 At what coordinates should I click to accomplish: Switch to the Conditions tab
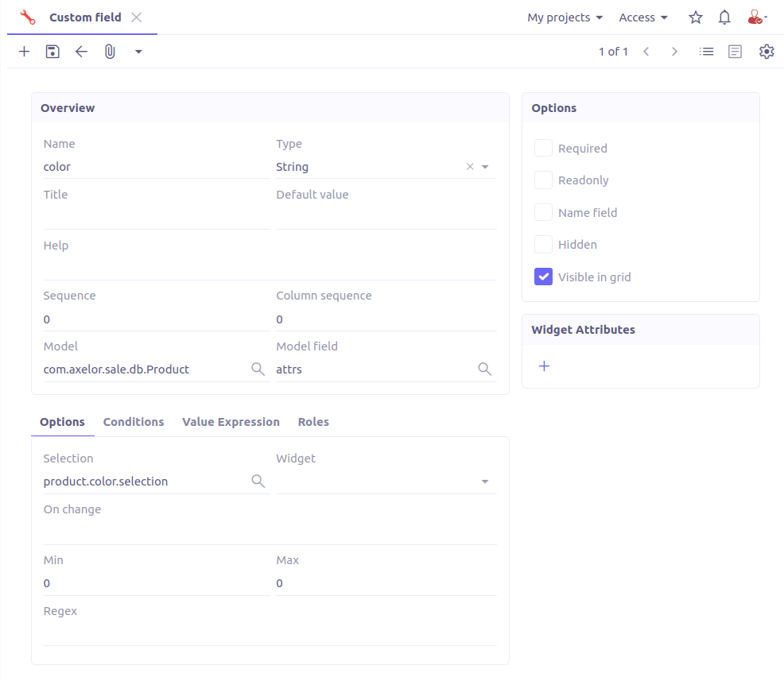pos(134,422)
